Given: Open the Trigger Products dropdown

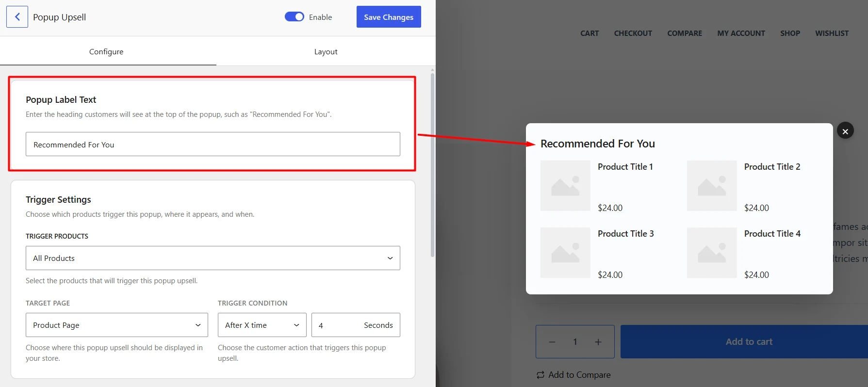Looking at the screenshot, I should (x=213, y=258).
